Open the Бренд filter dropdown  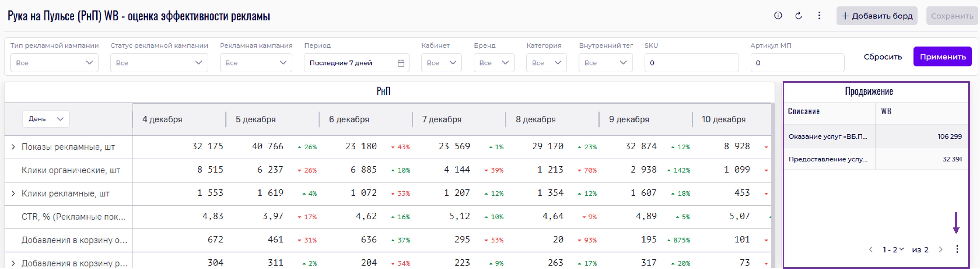493,63
